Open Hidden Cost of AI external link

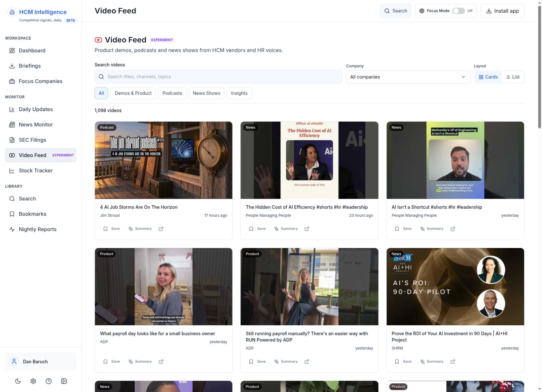click(307, 229)
